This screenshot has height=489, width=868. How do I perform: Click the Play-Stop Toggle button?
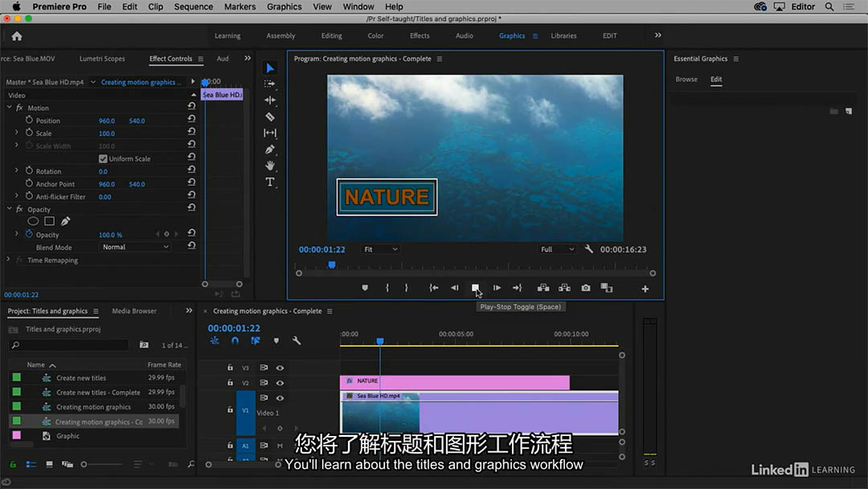[475, 288]
